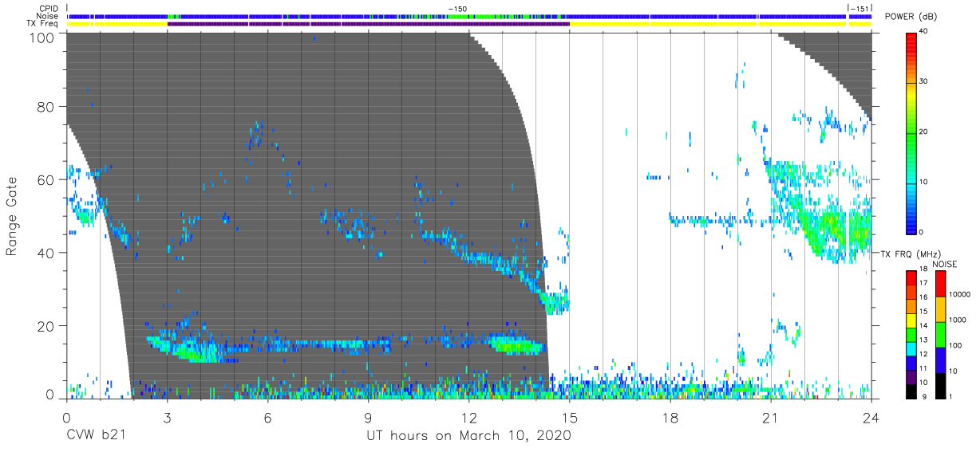
Task: Click the 'NOISE' legend title
Action: coord(944,264)
